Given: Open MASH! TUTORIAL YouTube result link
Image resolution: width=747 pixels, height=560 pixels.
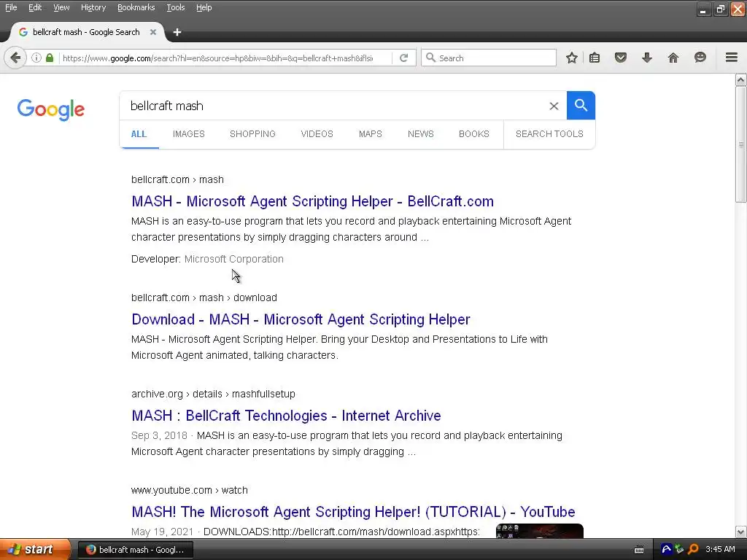Looking at the screenshot, I should [x=353, y=512].
